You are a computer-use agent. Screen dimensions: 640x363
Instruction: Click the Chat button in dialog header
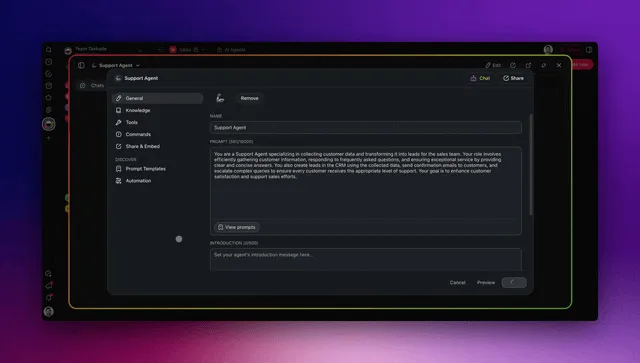point(480,78)
